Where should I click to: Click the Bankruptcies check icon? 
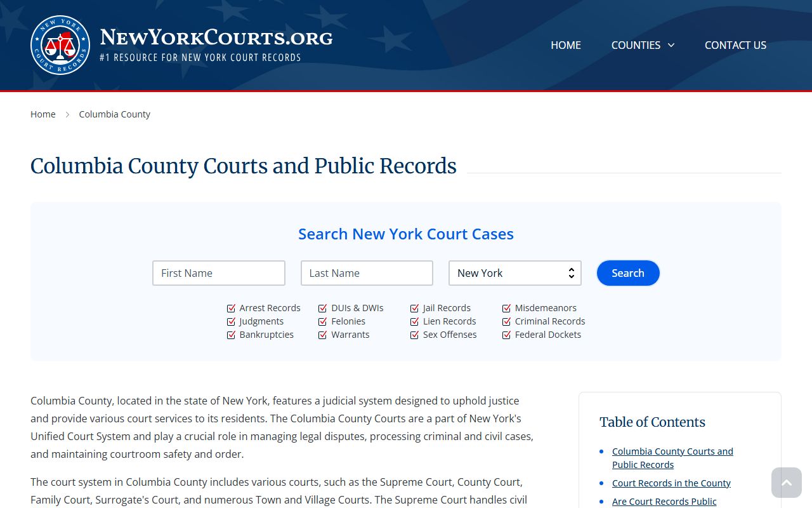[231, 335]
